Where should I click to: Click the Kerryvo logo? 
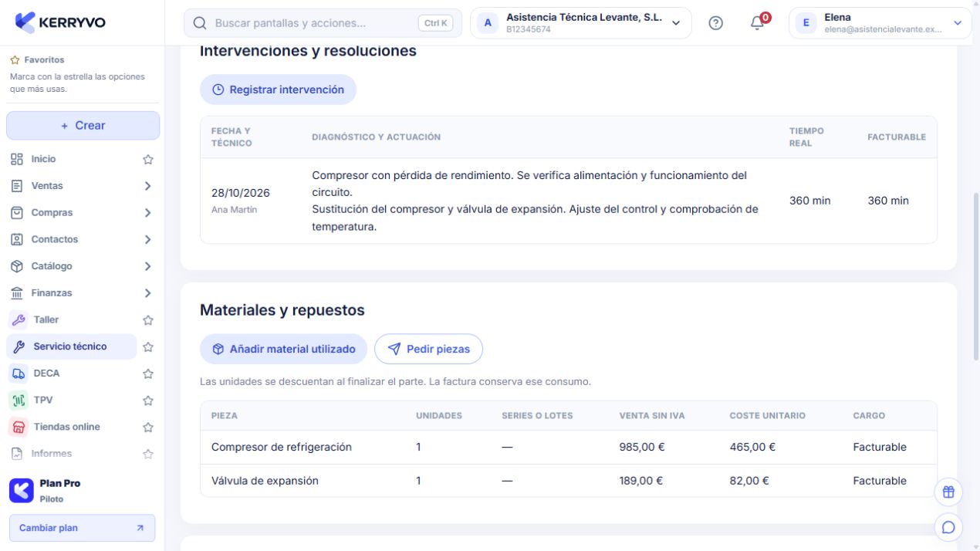click(x=60, y=22)
